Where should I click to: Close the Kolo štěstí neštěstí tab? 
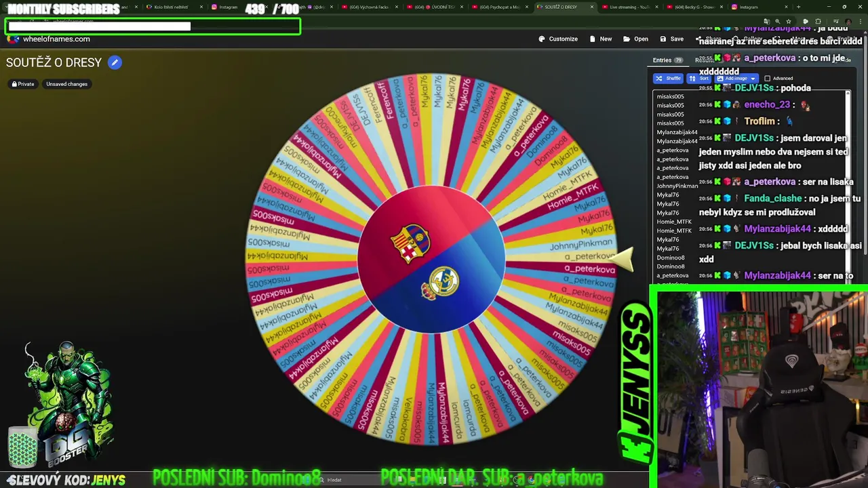(201, 7)
